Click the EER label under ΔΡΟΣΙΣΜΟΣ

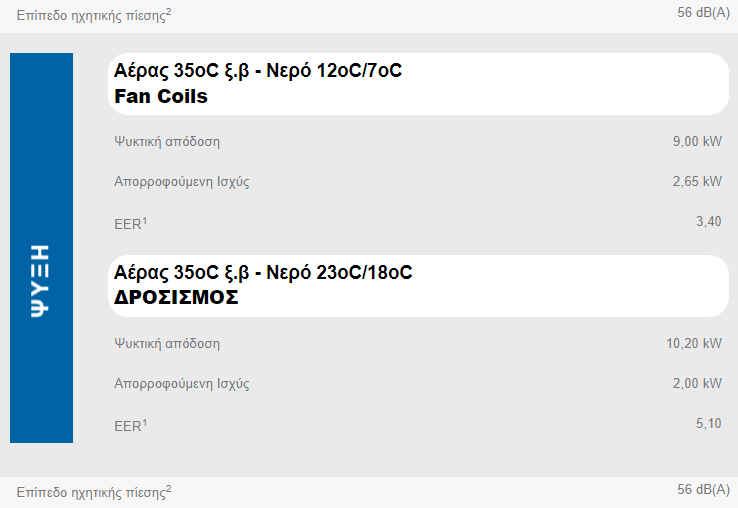pyautogui.click(x=130, y=425)
